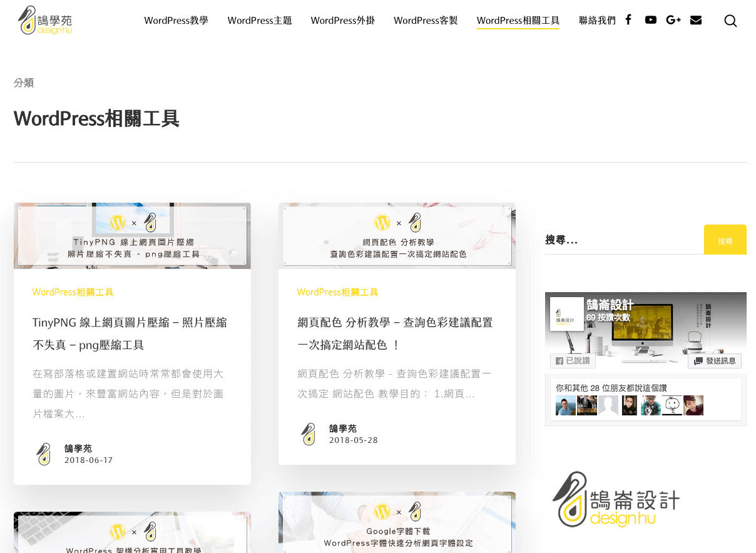Image resolution: width=756 pixels, height=553 pixels.
Task: Click the 已說讚 liked button in Facebook widget
Action: (x=573, y=361)
